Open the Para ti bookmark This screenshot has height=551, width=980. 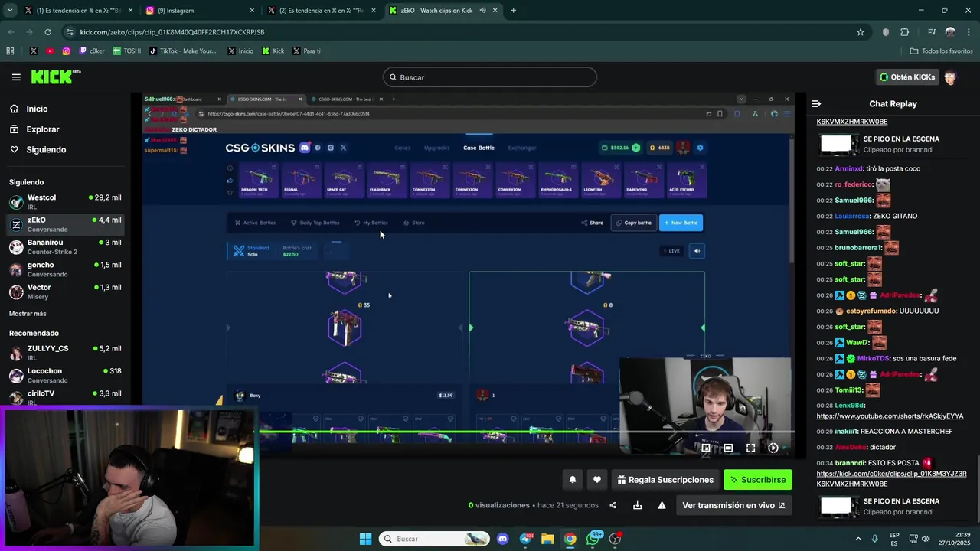click(306, 51)
